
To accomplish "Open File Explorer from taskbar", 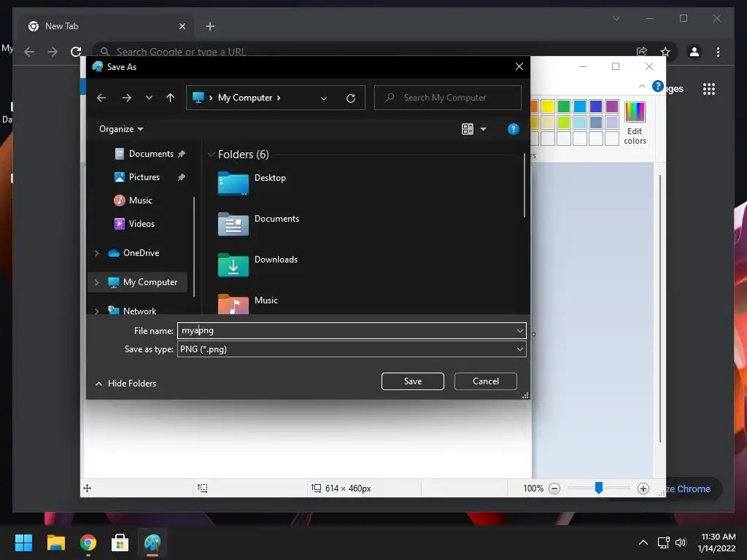I will point(55,542).
